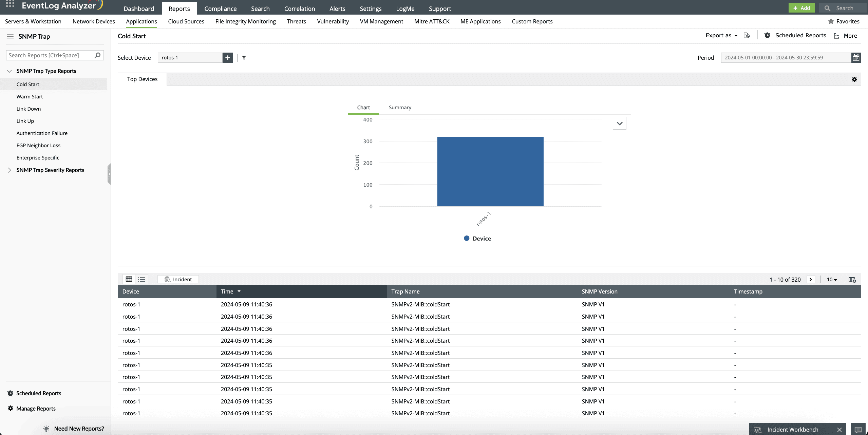Screen dimensions: 868x435
Task: Expand the chart options chevron
Action: pos(619,124)
